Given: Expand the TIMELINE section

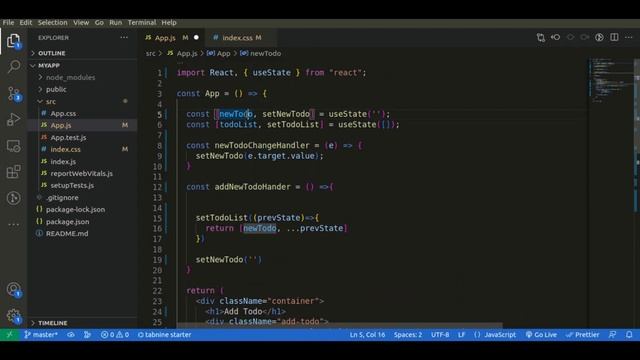Looking at the screenshot, I should pyautogui.click(x=82, y=323).
